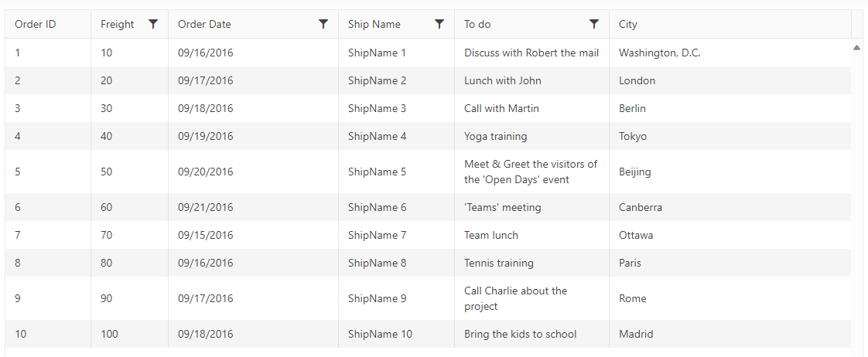
Task: Sort by Order ID column header
Action: (x=48, y=24)
